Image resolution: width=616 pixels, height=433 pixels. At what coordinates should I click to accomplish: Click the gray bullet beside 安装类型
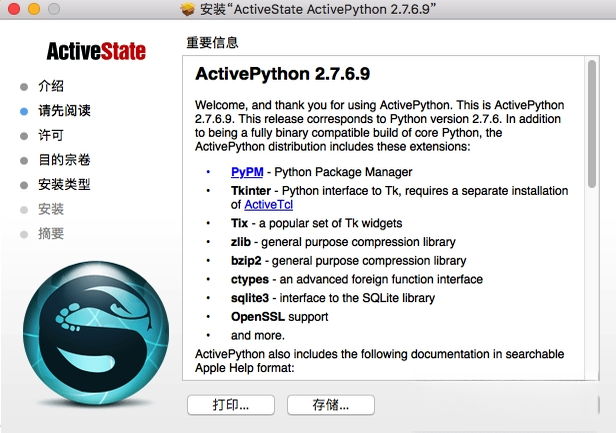pos(24,185)
